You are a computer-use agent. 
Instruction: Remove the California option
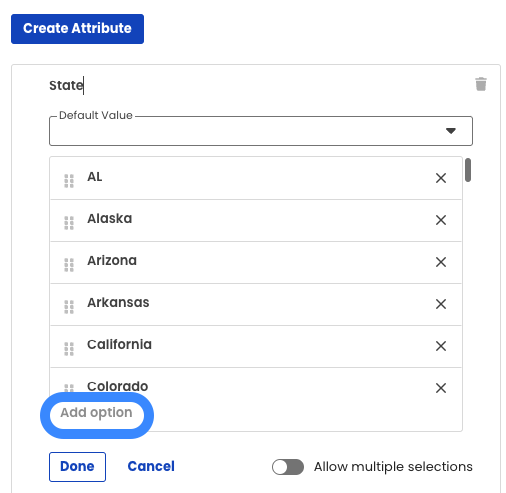point(441,346)
